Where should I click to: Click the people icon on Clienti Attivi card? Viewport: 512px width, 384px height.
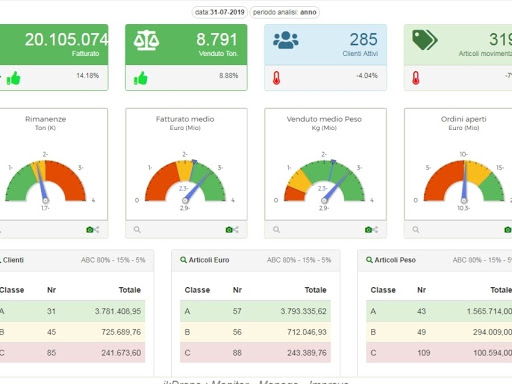(x=286, y=40)
